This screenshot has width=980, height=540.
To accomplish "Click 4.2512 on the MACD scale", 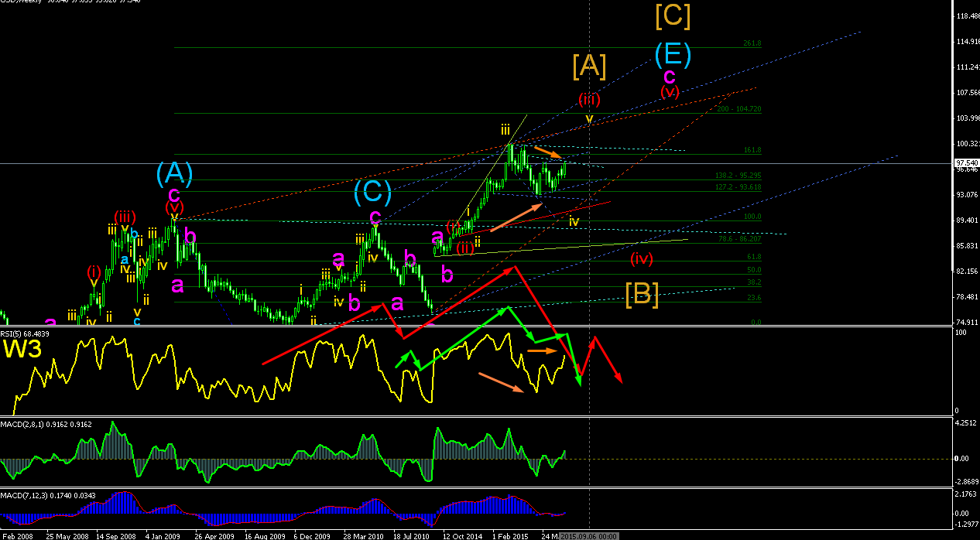I will (965, 423).
